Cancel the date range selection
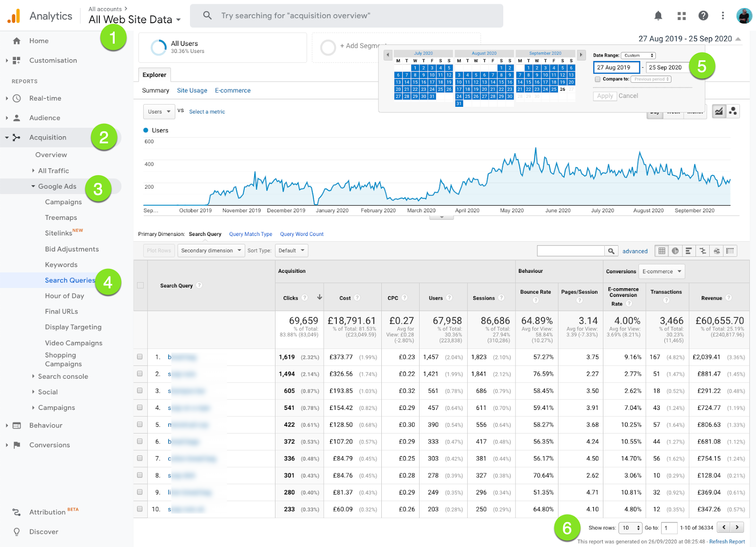756x547 pixels. click(x=628, y=96)
